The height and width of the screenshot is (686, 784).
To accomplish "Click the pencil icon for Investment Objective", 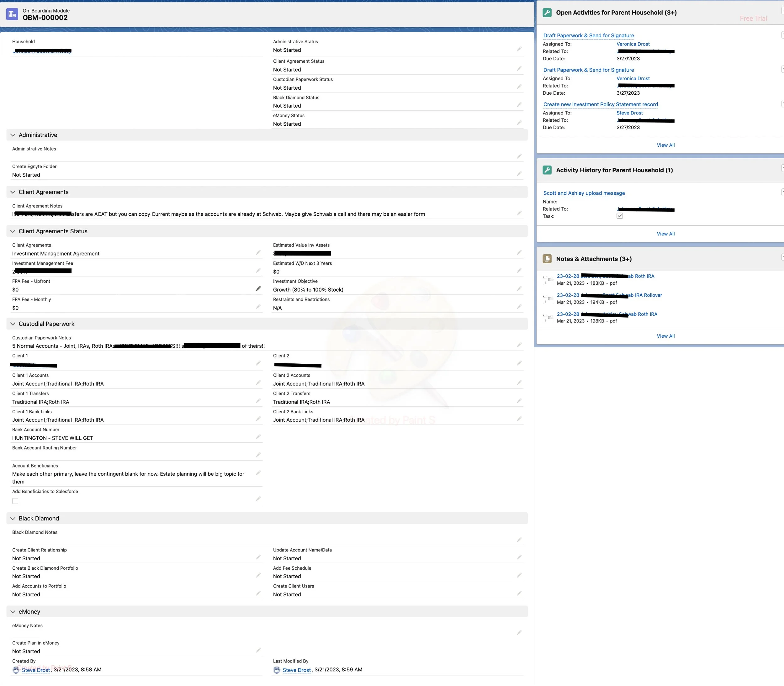I will click(519, 289).
